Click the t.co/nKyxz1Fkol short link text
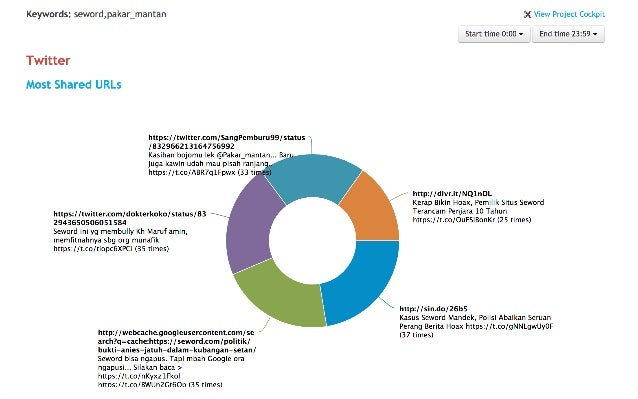This screenshot has height=399, width=638. (x=139, y=376)
